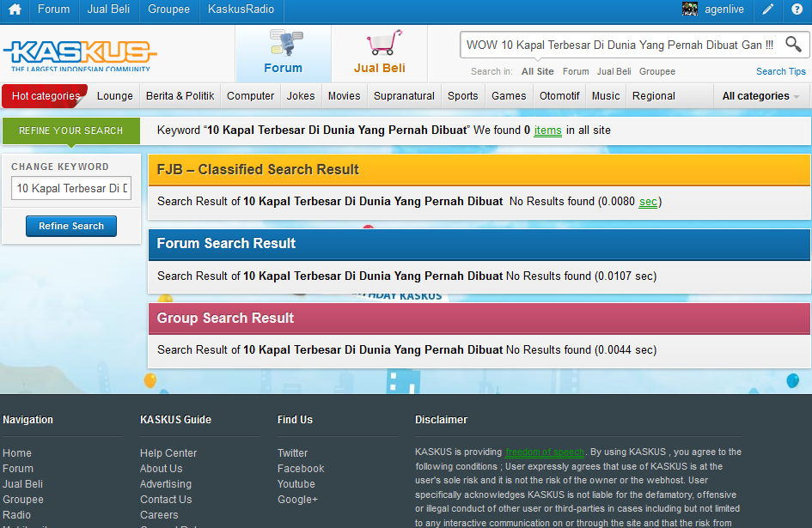Open the Sports category

[x=463, y=96]
